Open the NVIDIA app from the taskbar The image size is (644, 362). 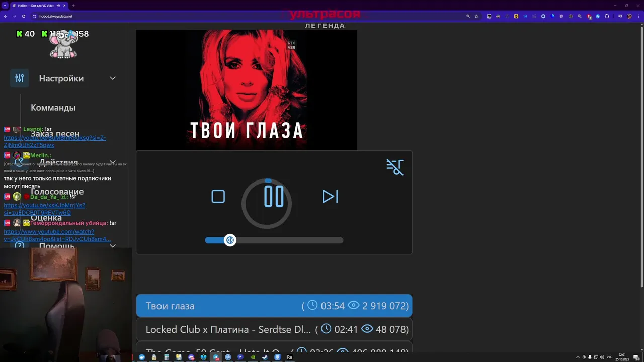tap(253, 357)
